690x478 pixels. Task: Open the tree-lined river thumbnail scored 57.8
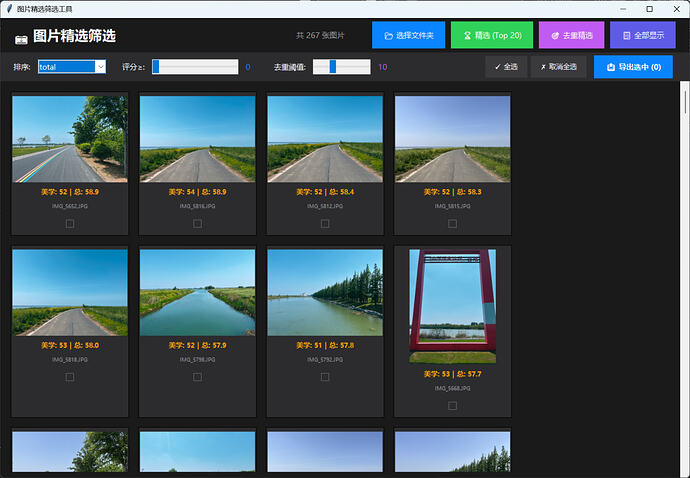(325, 293)
